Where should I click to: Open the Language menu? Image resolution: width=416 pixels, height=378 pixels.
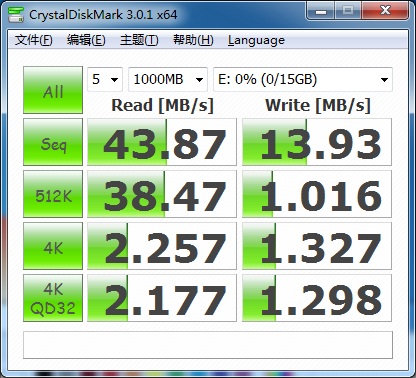point(256,40)
